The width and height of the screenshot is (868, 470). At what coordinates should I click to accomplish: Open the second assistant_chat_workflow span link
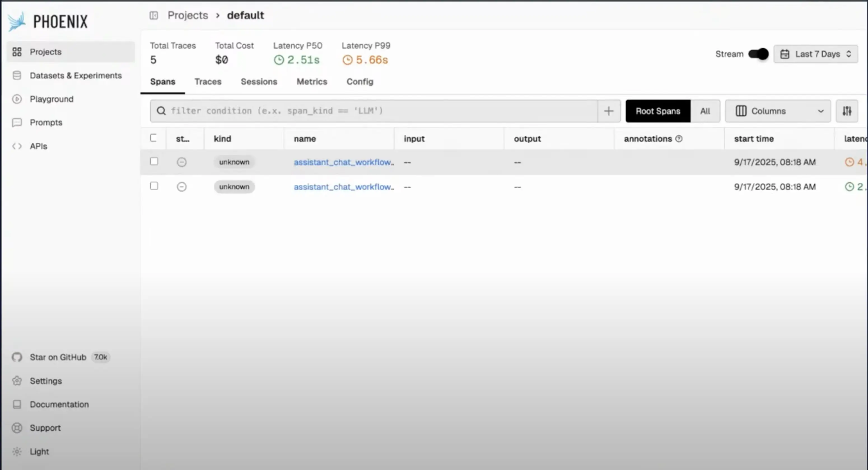(x=344, y=187)
